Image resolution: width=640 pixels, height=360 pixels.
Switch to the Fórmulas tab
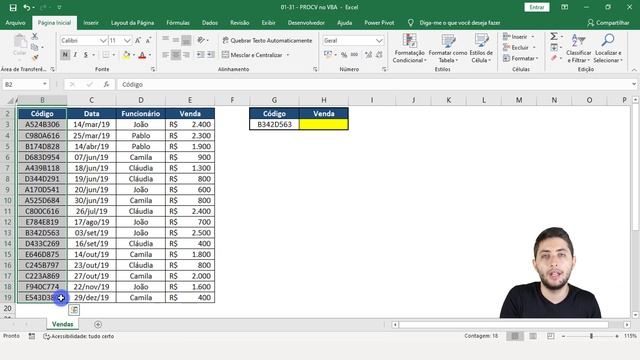[178, 23]
